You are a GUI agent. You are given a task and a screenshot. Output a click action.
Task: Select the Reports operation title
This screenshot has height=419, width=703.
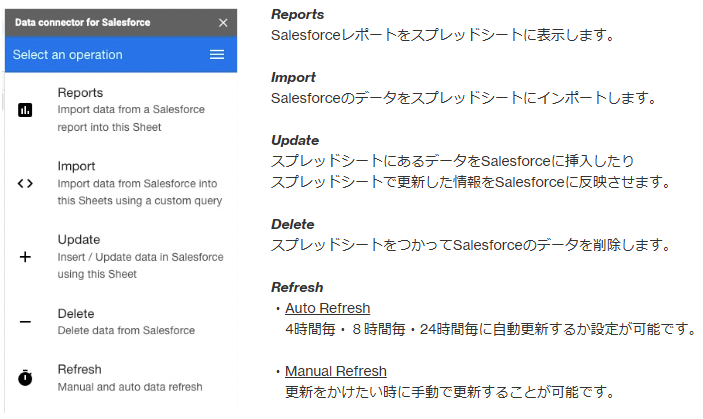pos(80,92)
